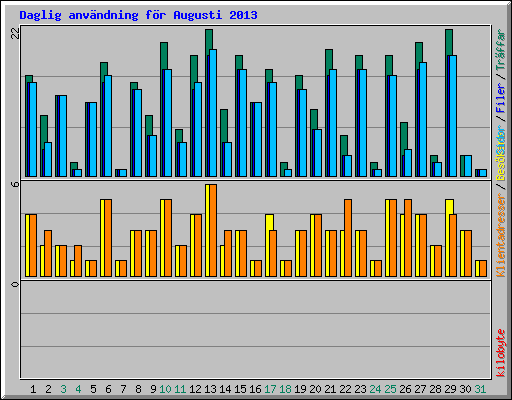Screen dimensions: 512x400
Task: Click day label 20 on the x-axis
Action: (315, 389)
